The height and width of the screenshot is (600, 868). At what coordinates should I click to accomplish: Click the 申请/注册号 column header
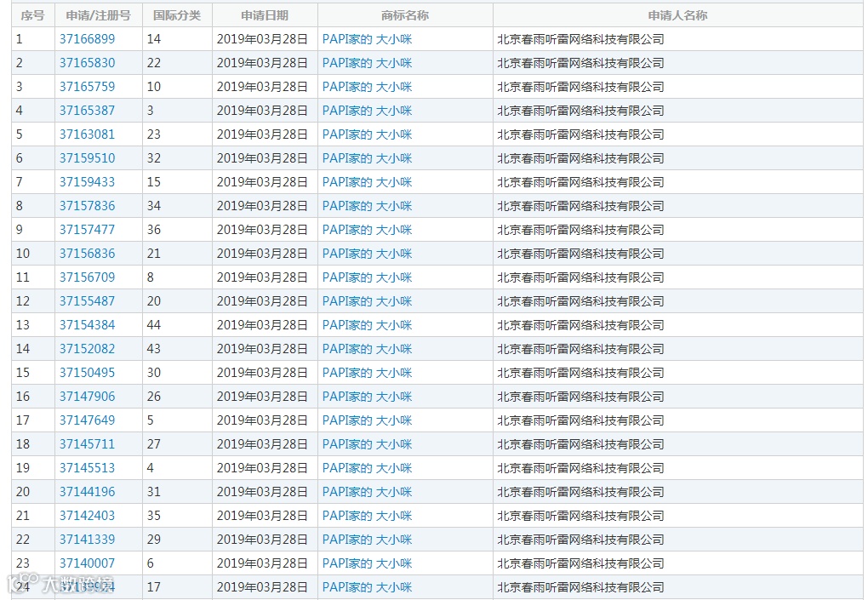tap(99, 15)
